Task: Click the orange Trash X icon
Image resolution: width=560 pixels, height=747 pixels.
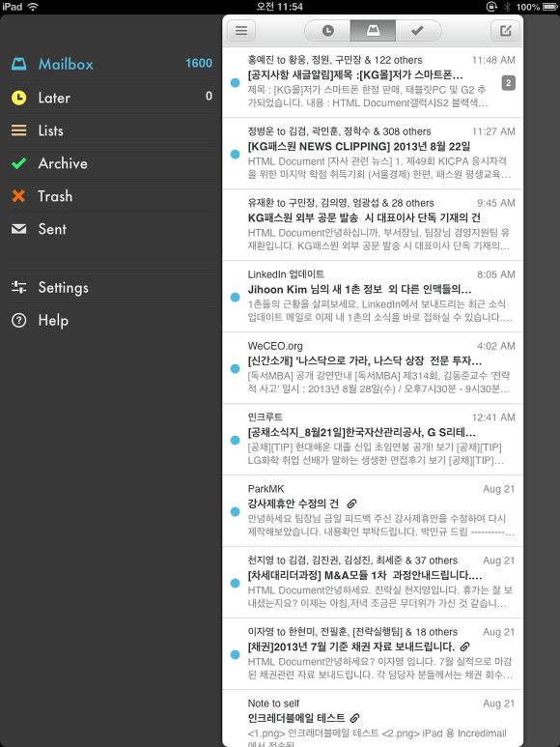Action: (x=18, y=196)
